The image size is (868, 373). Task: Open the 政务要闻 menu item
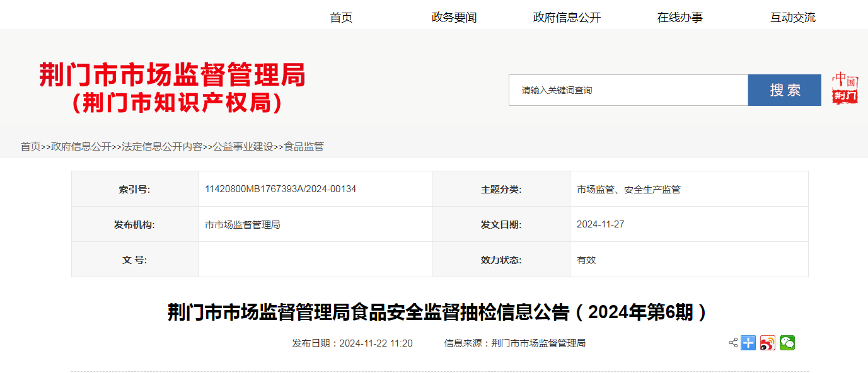click(454, 18)
